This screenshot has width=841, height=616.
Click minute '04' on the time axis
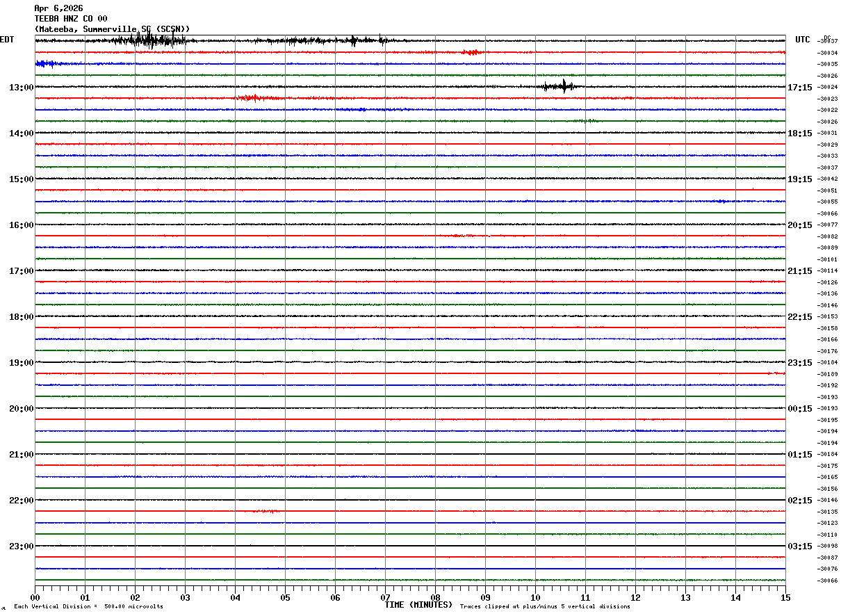(x=235, y=597)
